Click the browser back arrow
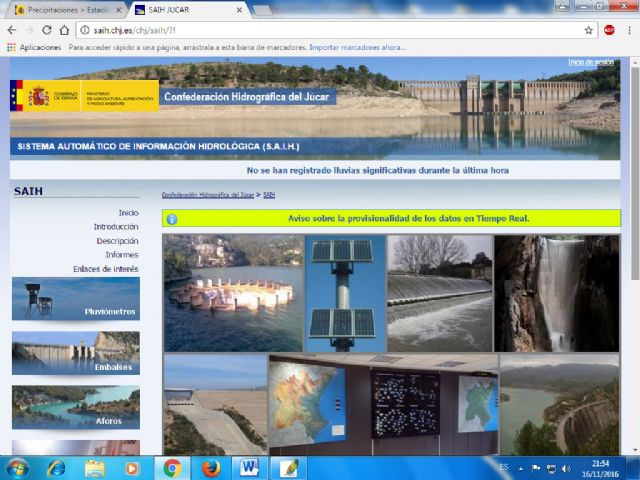The width and height of the screenshot is (640, 480). tap(11, 30)
